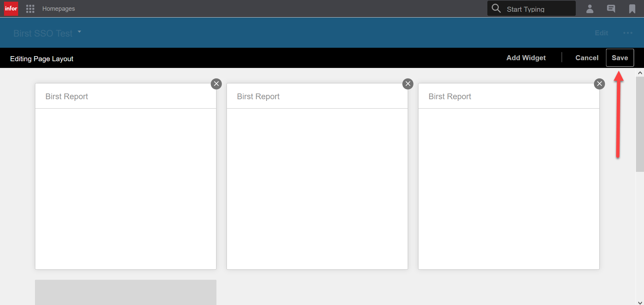
Task: Click the search magnifier icon
Action: click(496, 8)
